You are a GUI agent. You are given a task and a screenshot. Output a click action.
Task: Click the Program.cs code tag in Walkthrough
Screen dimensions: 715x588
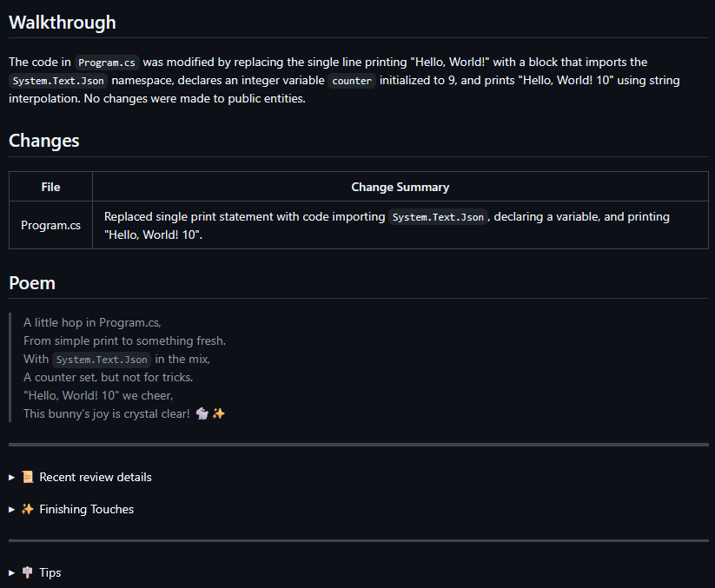coord(107,63)
